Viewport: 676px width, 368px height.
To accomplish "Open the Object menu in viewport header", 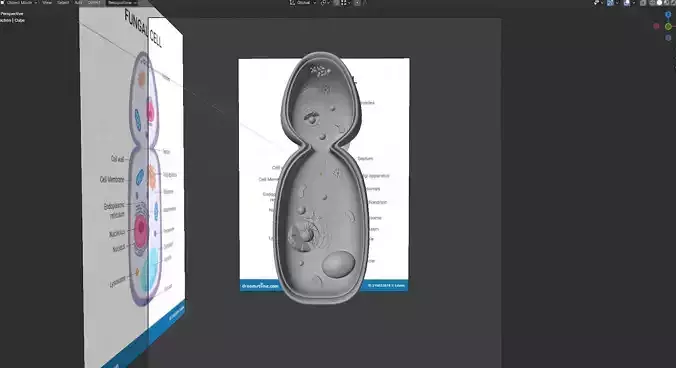I will 94,3.
